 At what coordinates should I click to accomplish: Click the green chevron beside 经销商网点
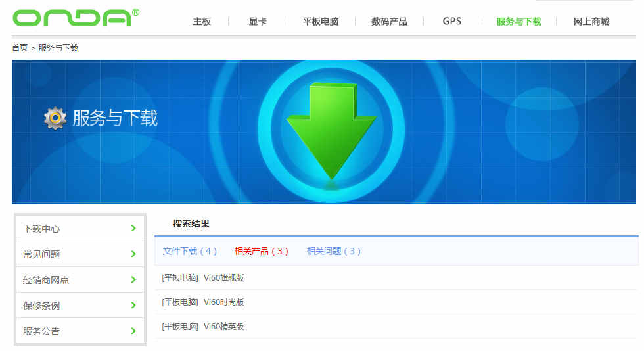click(133, 279)
